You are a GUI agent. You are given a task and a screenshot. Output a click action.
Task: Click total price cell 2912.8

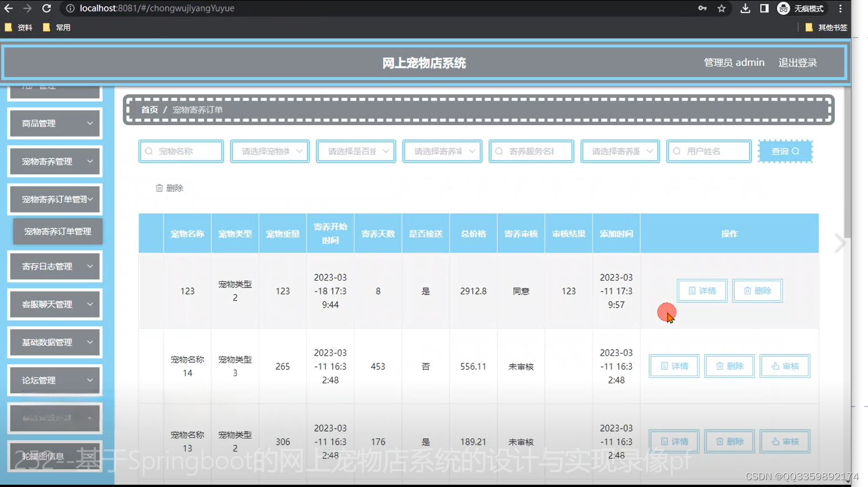[473, 291]
